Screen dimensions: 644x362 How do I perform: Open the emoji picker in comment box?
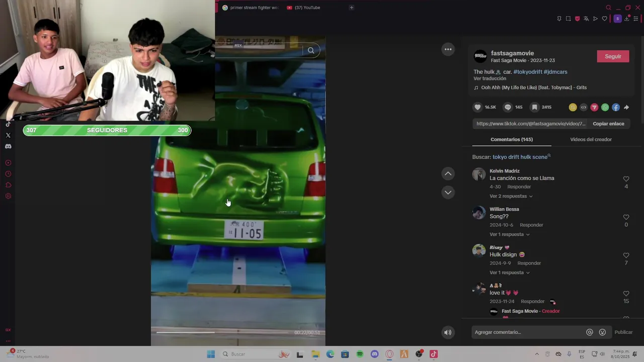pos(602,332)
